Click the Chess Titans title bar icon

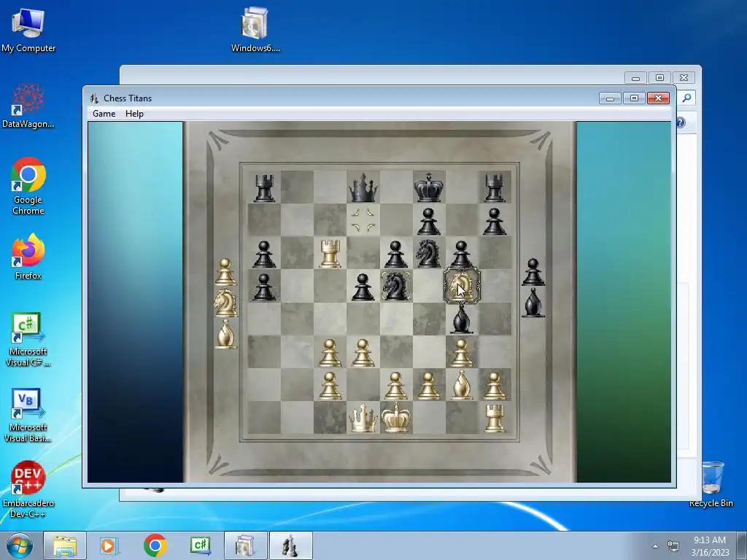click(x=94, y=98)
